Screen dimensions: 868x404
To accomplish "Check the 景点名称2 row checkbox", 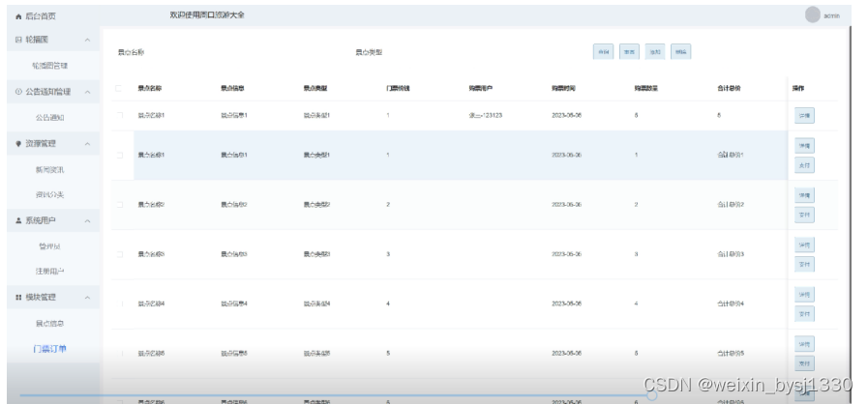I will click(x=120, y=205).
